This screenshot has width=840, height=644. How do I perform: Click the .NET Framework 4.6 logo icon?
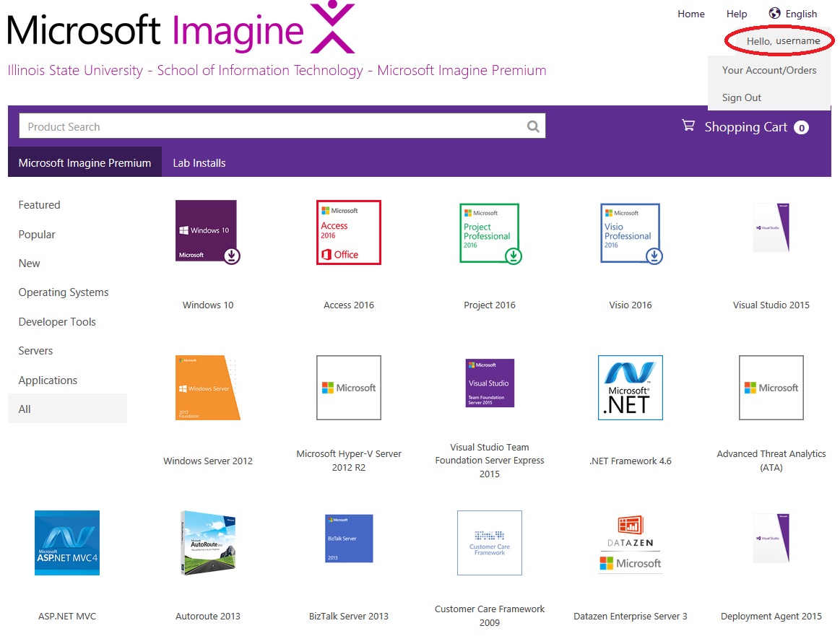pos(631,388)
